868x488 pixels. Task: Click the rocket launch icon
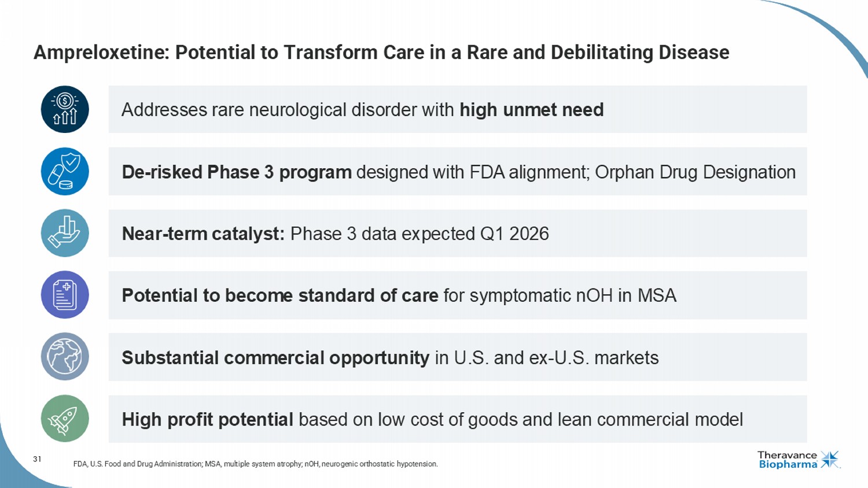65,419
